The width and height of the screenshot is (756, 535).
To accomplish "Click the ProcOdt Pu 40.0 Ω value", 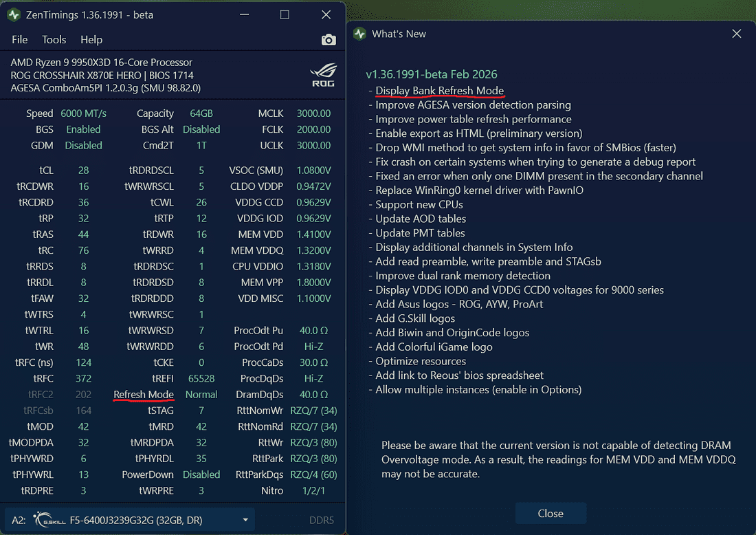I will pyautogui.click(x=313, y=331).
